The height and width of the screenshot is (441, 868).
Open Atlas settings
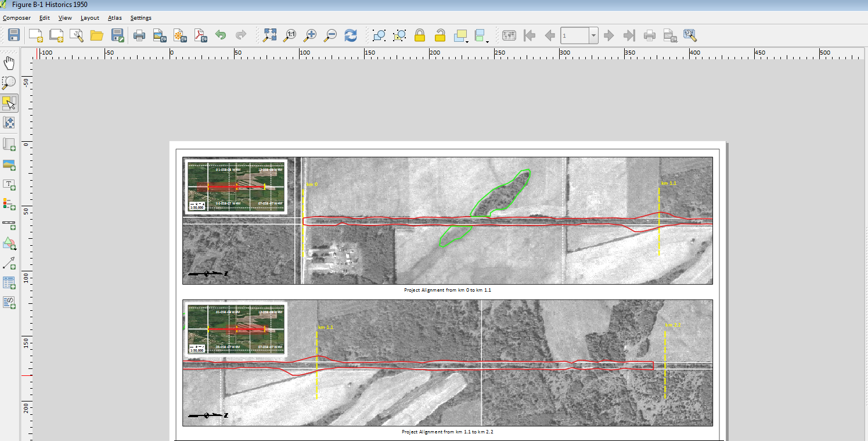(690, 35)
